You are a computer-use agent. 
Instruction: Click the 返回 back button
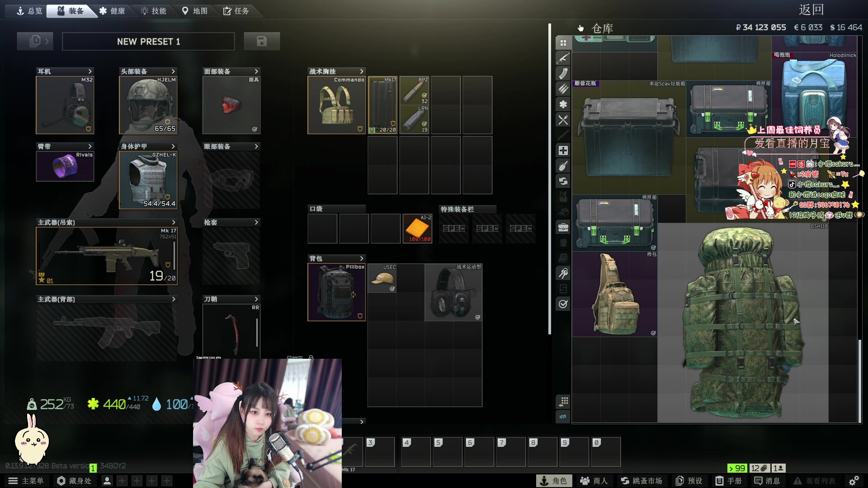tap(811, 10)
